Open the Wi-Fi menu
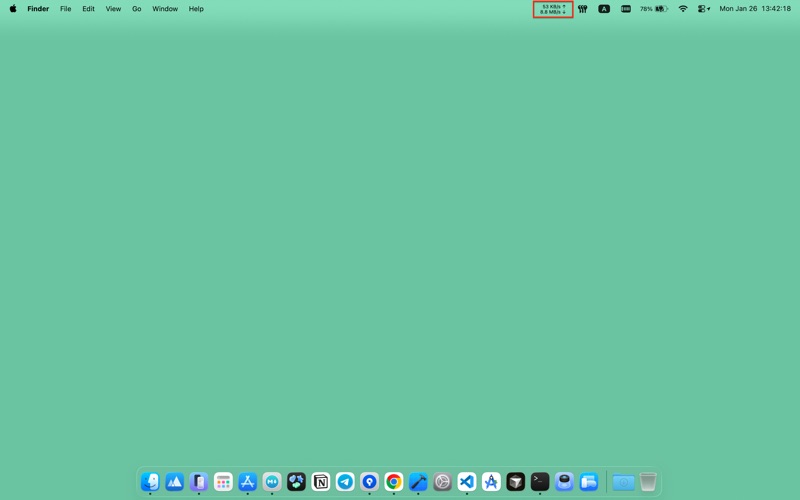 click(x=683, y=9)
